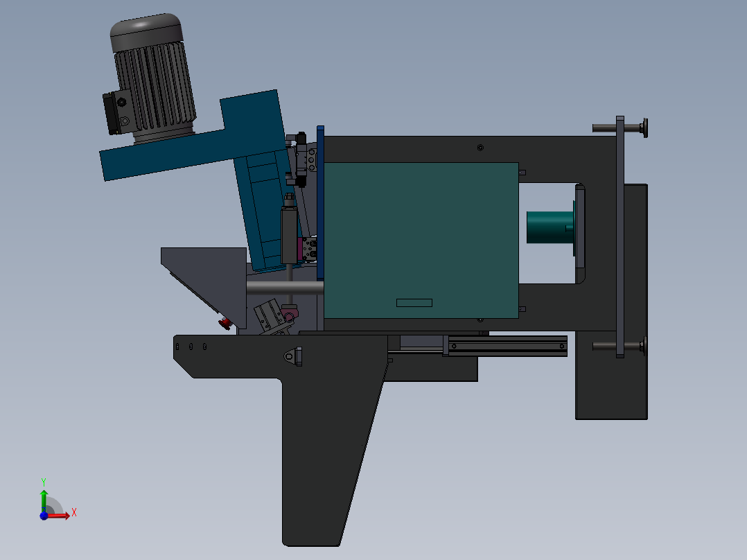Click the red X axis of the triad
The image size is (747, 560).
[x=58, y=516]
